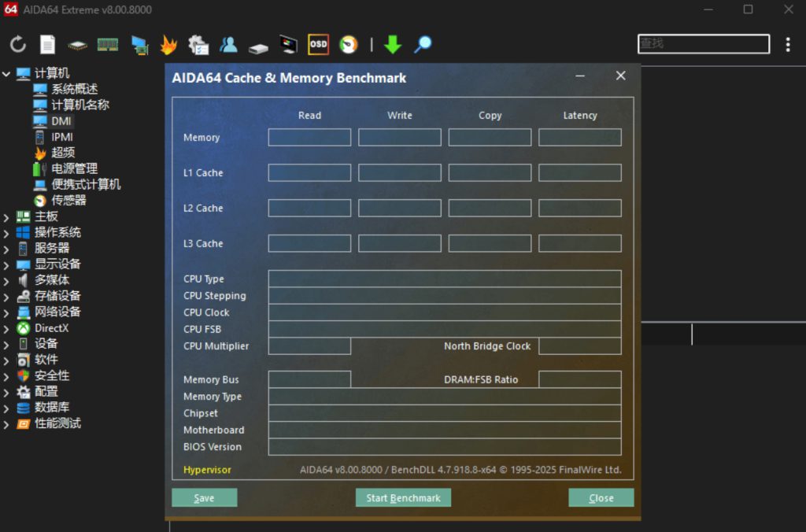Open the monitor diagnostics toolbar icon
The width and height of the screenshot is (806, 532).
coord(288,45)
